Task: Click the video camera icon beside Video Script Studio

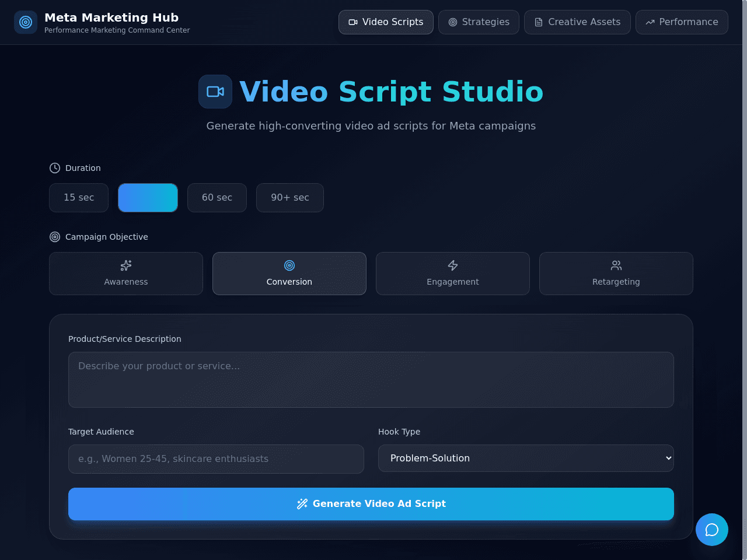Action: 215,92
